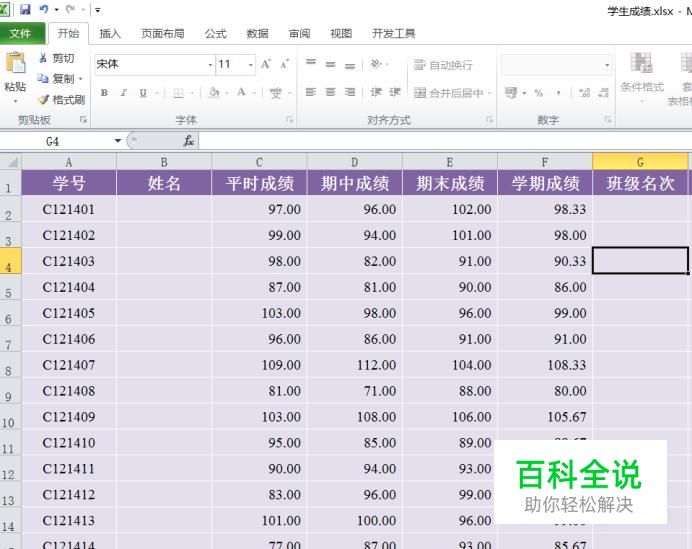Click the fill color bucket icon

coord(214,92)
